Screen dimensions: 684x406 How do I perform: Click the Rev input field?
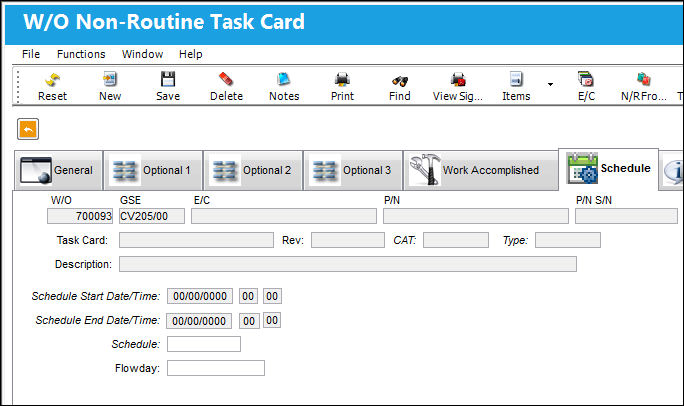pyautogui.click(x=348, y=240)
